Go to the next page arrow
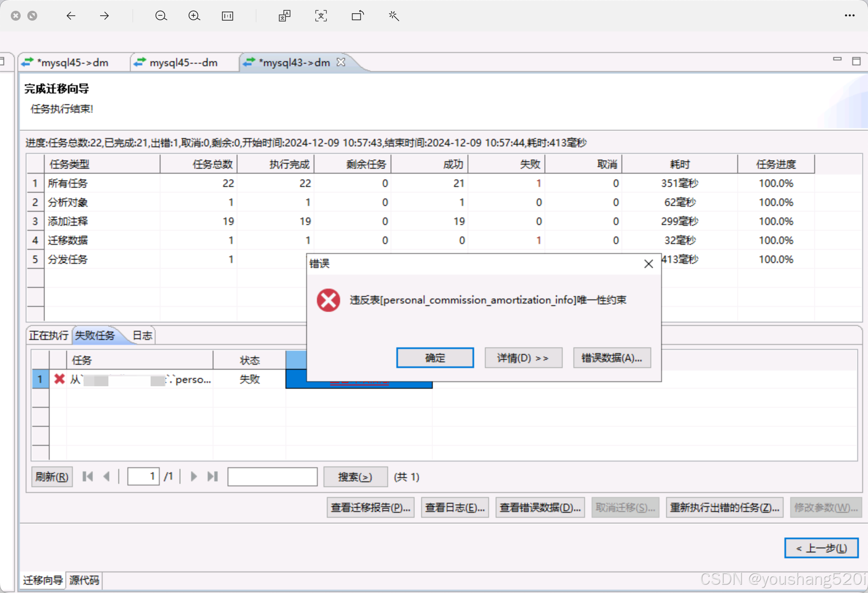The height and width of the screenshot is (593, 868). (194, 476)
